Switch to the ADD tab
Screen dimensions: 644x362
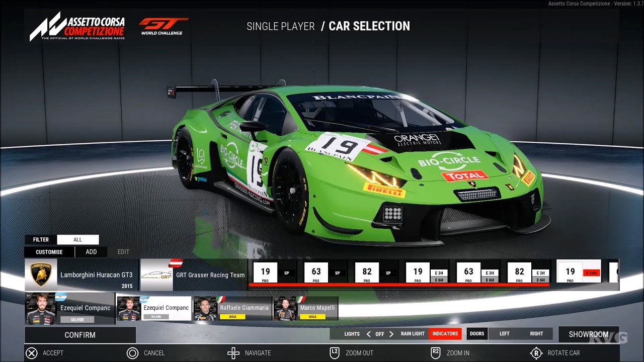tap(91, 252)
